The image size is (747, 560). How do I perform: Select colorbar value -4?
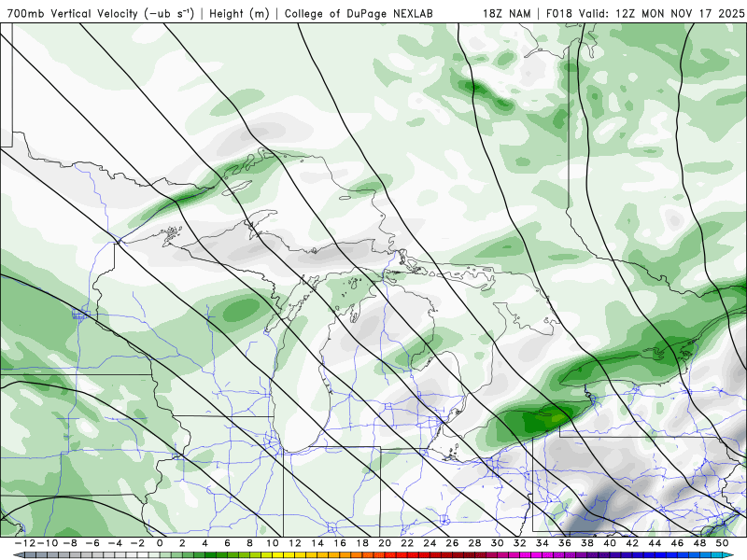[x=115, y=543]
